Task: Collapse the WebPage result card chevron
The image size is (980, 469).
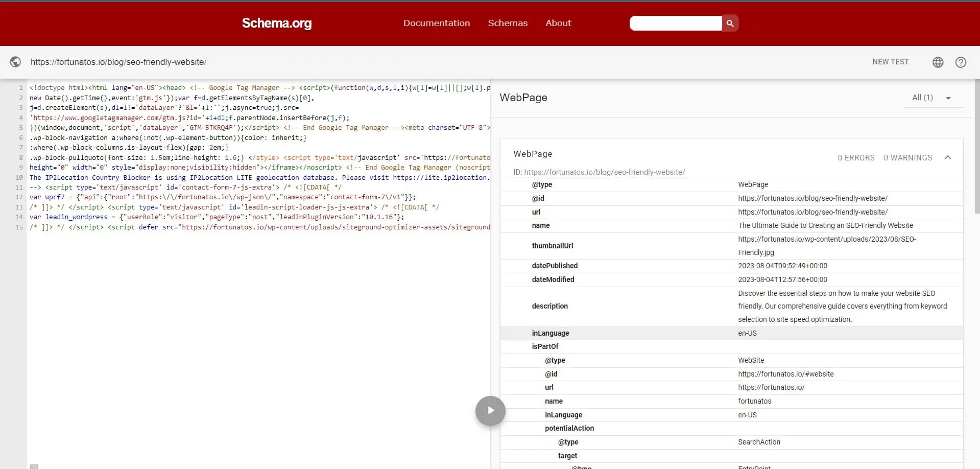Action: pos(948,157)
